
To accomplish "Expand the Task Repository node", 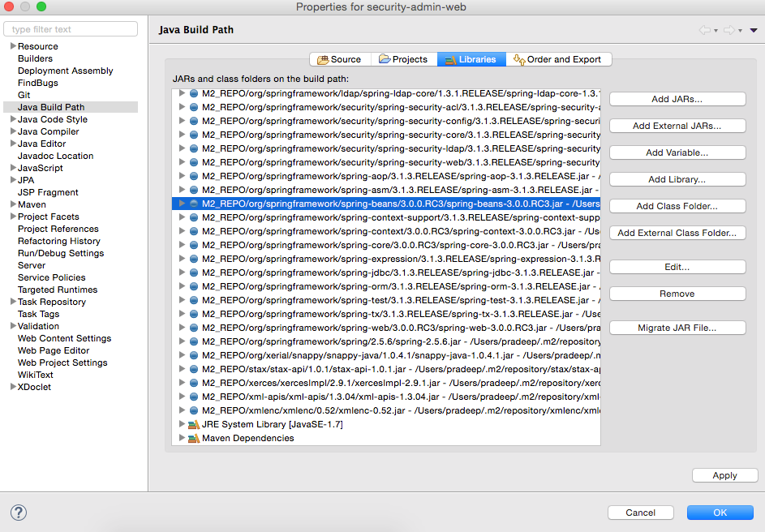I will [13, 302].
